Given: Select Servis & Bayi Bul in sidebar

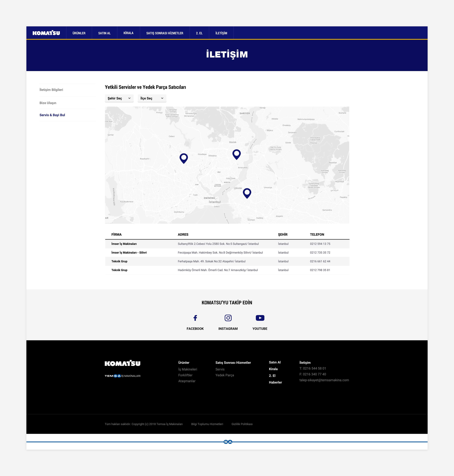Looking at the screenshot, I should [x=52, y=115].
